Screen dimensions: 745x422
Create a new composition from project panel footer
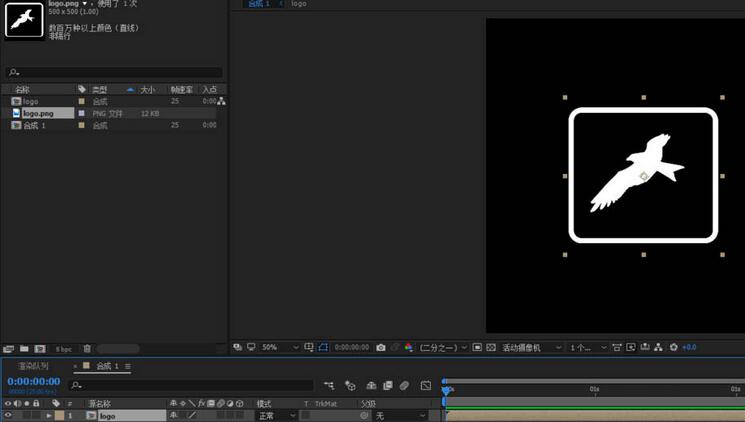coord(40,348)
